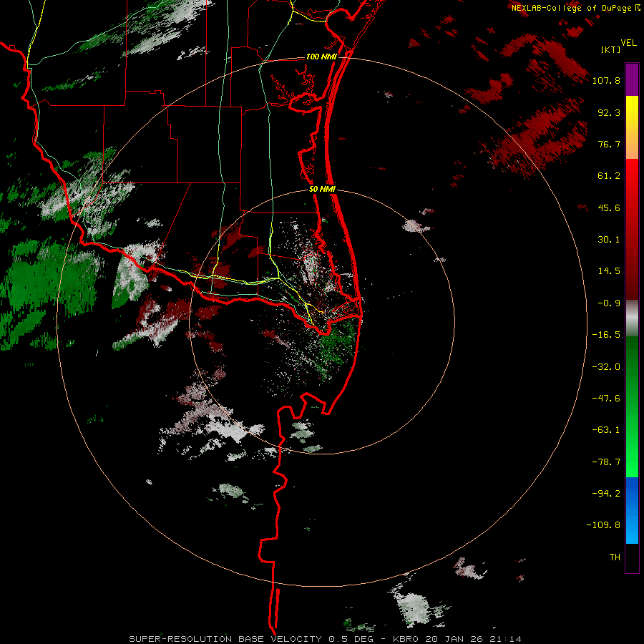Screen dimensions: 644x644
Task: Click the -63.1 legend value
Action: [x=606, y=430]
